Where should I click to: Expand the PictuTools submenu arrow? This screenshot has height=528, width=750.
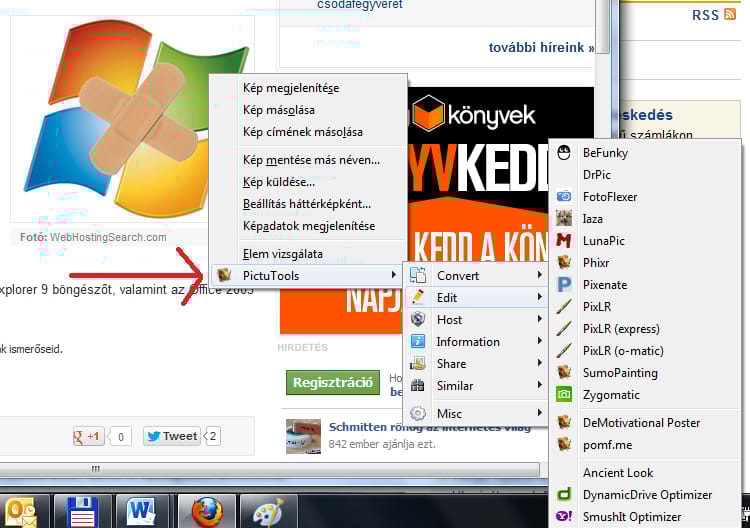click(x=393, y=275)
